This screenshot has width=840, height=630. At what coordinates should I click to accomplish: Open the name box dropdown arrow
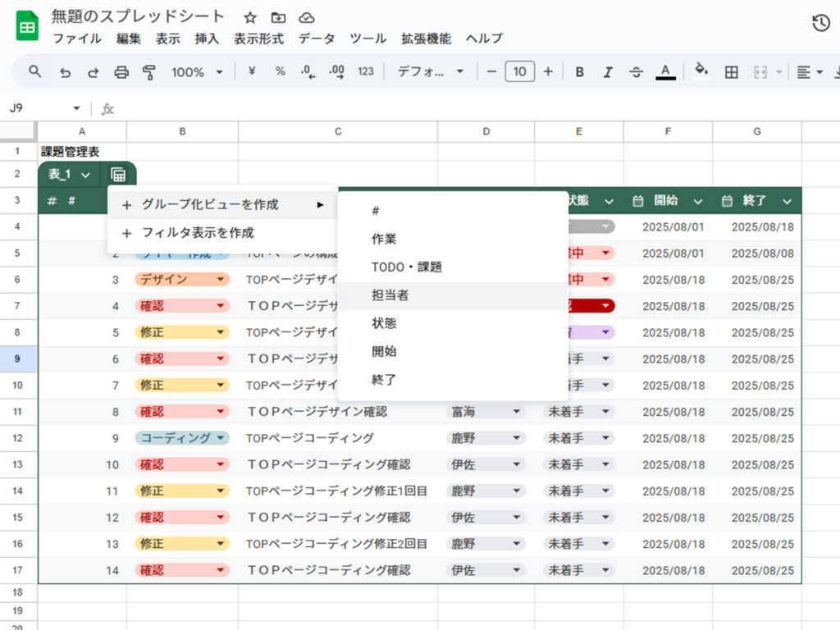(x=76, y=108)
